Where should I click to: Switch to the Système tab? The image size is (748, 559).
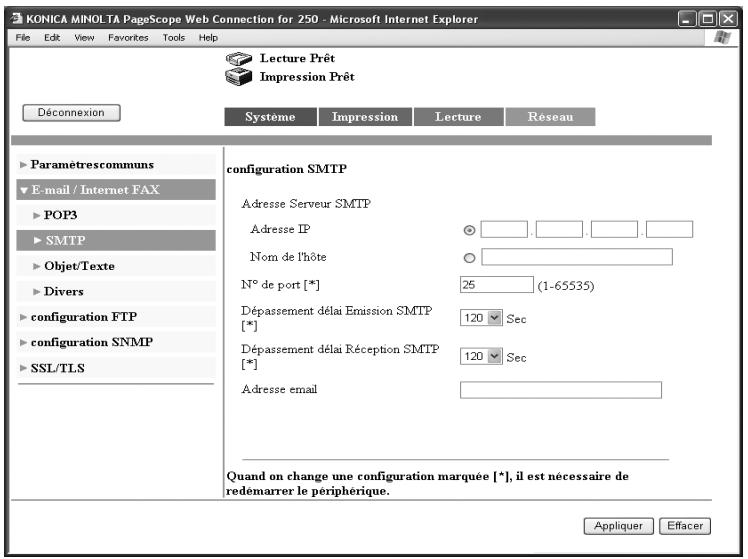click(x=270, y=117)
